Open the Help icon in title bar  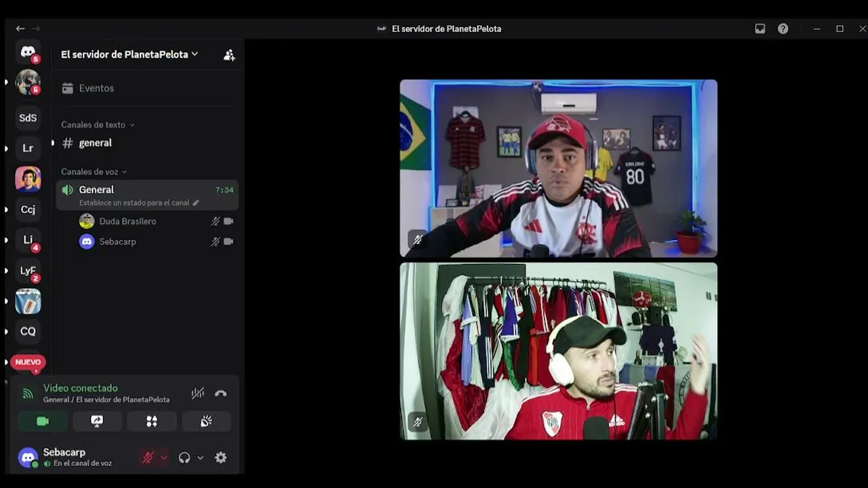click(x=783, y=28)
